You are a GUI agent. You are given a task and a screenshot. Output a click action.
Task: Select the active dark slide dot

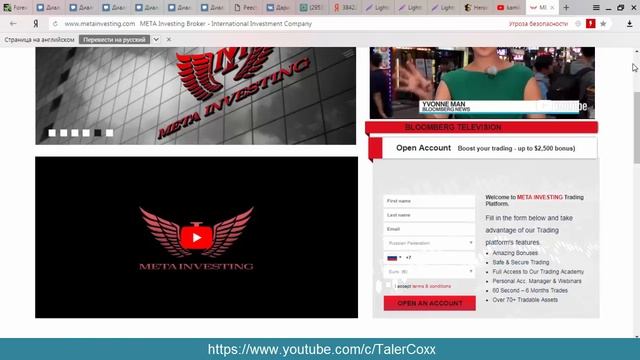(98, 133)
